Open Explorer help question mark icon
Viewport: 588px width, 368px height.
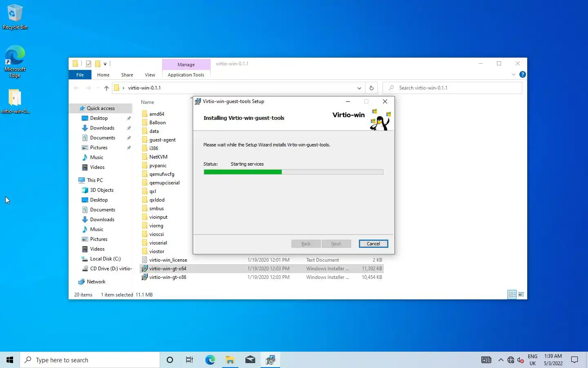(x=522, y=74)
